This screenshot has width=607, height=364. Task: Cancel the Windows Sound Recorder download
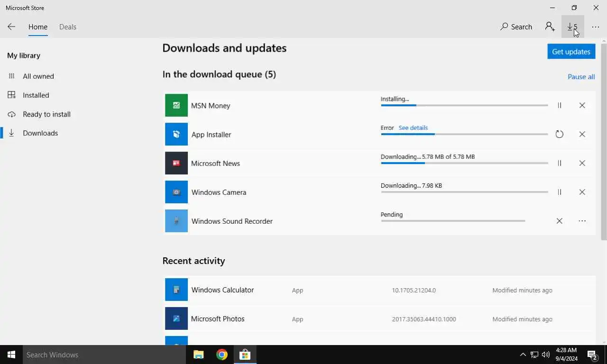point(560,221)
